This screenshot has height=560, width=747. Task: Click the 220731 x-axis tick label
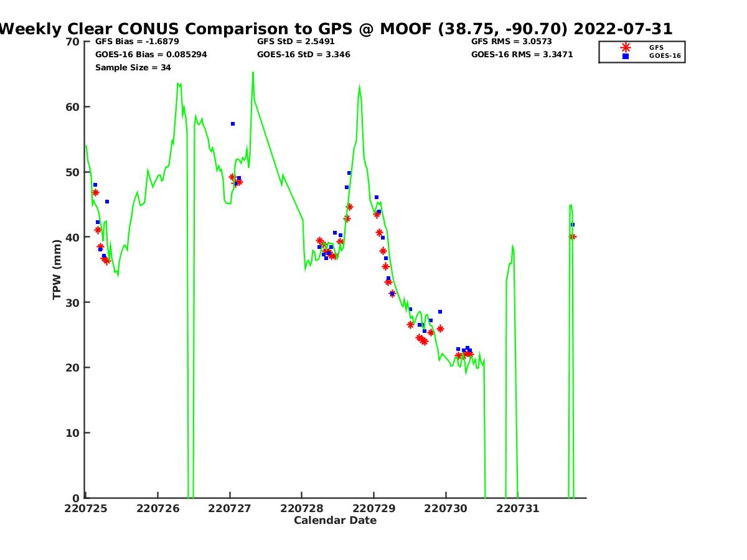point(518,508)
